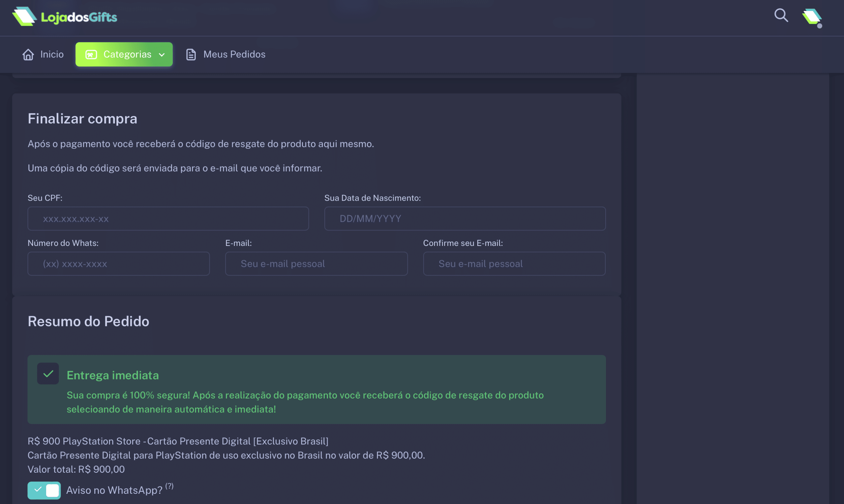Click the Finalizar compra heading
Image resolution: width=844 pixels, height=504 pixels.
(x=82, y=119)
